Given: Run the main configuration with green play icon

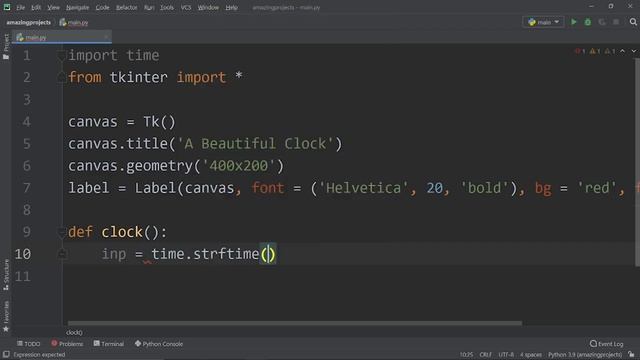Looking at the screenshot, I should click(x=574, y=22).
